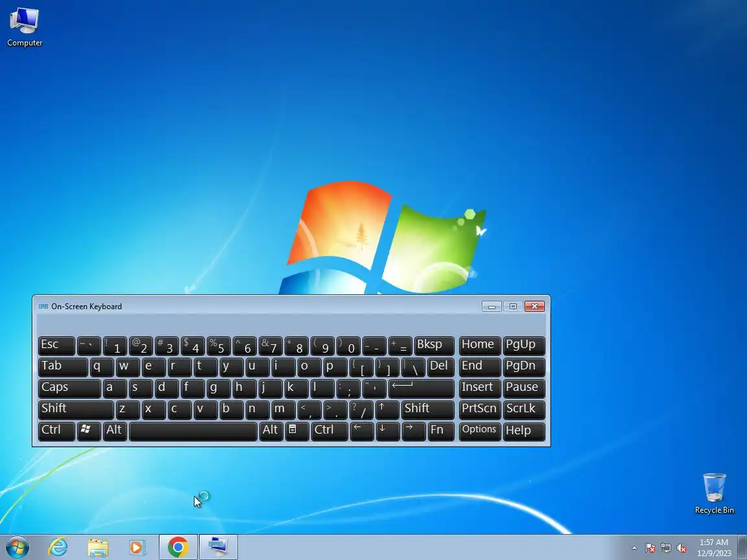The image size is (747, 560).
Task: Tap the Del key
Action: [441, 367]
